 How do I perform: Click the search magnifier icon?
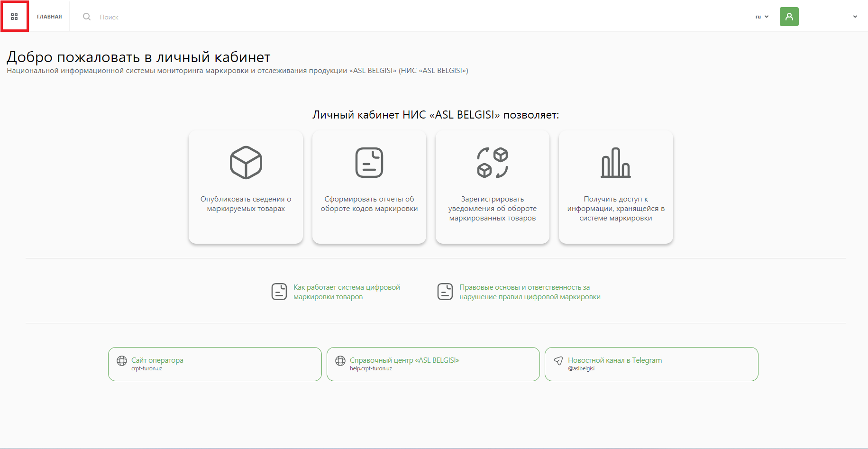coord(87,17)
